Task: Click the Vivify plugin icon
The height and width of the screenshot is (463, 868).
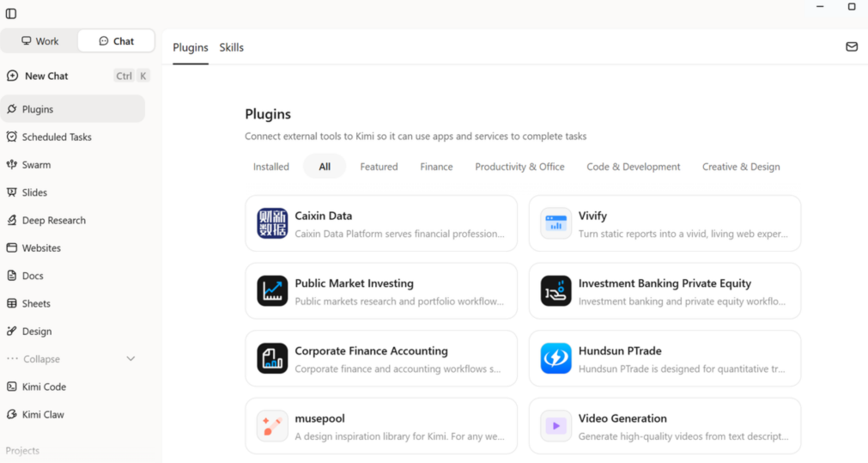Action: point(555,223)
